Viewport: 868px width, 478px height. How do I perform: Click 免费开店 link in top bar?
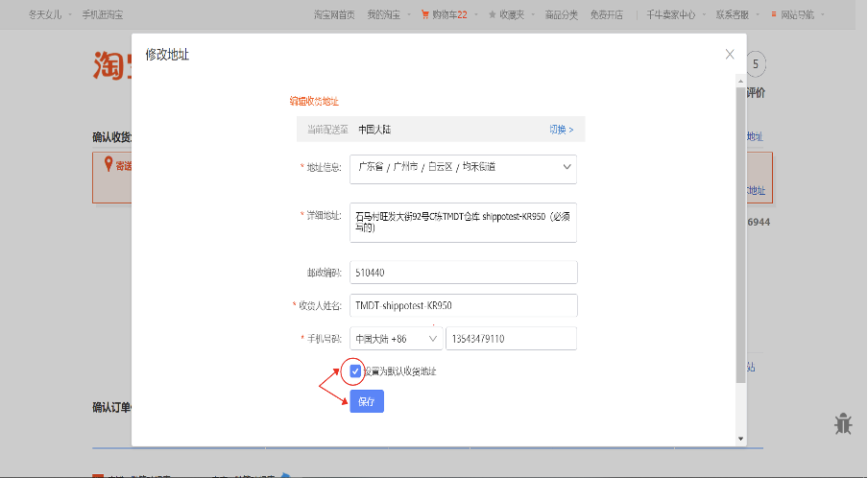tap(606, 14)
